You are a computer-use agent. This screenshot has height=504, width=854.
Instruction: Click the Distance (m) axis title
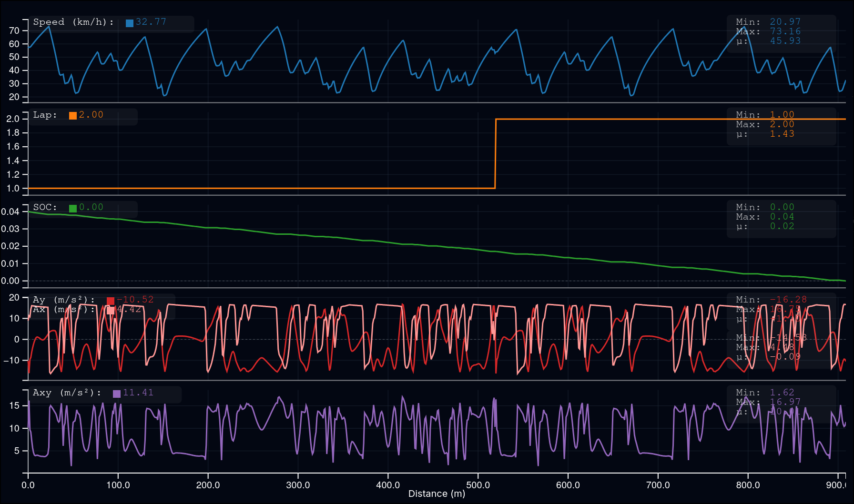437,494
